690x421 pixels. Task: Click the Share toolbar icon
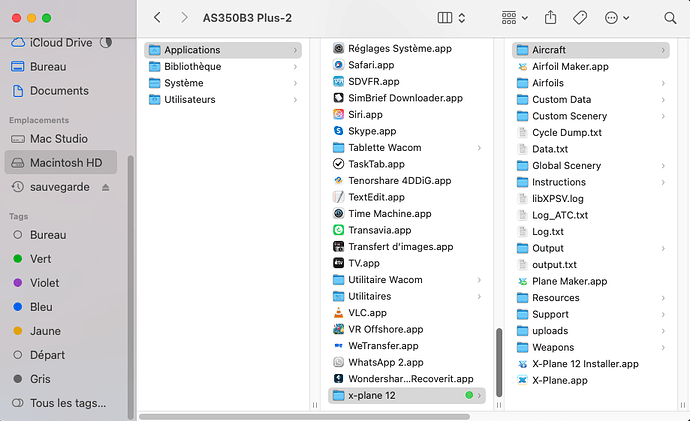click(551, 18)
